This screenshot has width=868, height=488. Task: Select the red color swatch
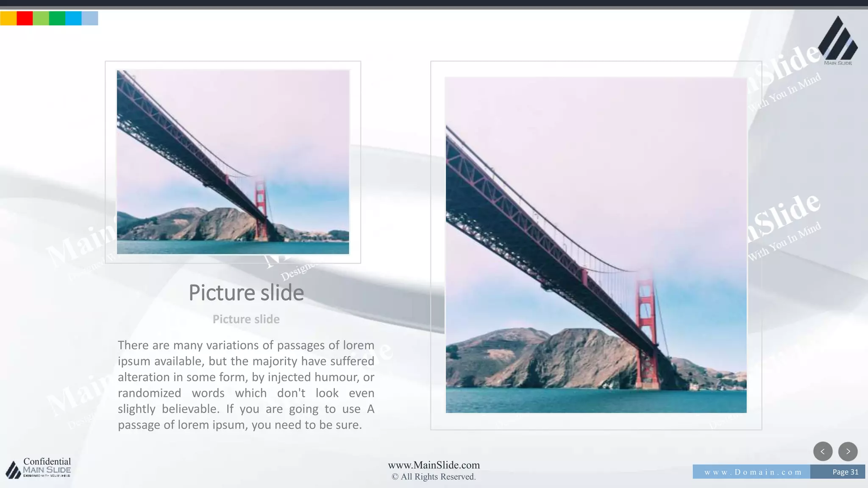pos(25,19)
